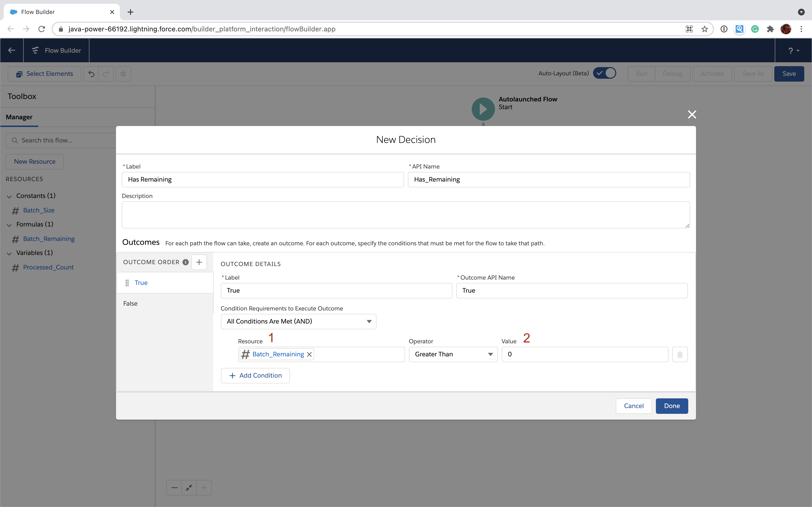812x507 pixels.
Task: Click the back arrow to exit Flow Builder
Action: pyautogui.click(x=11, y=50)
